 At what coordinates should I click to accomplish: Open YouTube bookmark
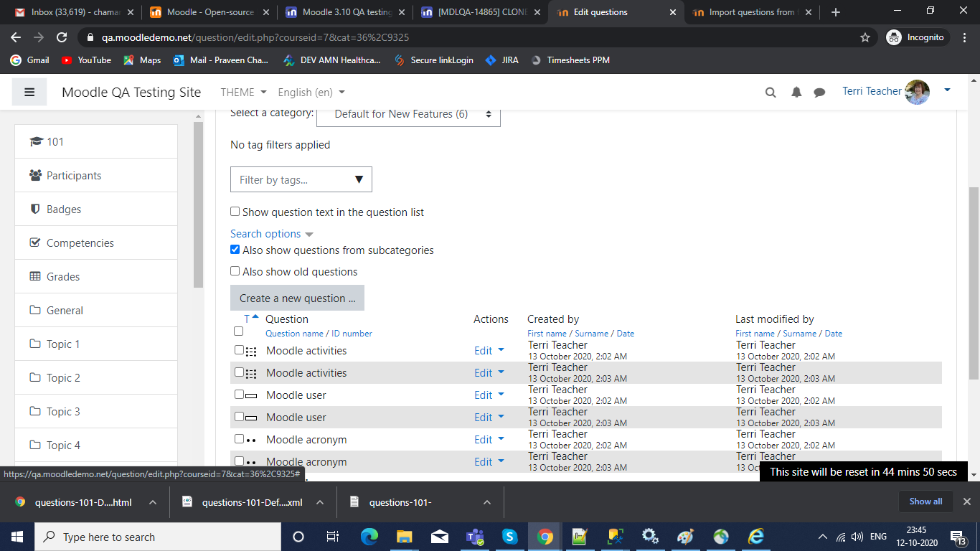(x=86, y=60)
